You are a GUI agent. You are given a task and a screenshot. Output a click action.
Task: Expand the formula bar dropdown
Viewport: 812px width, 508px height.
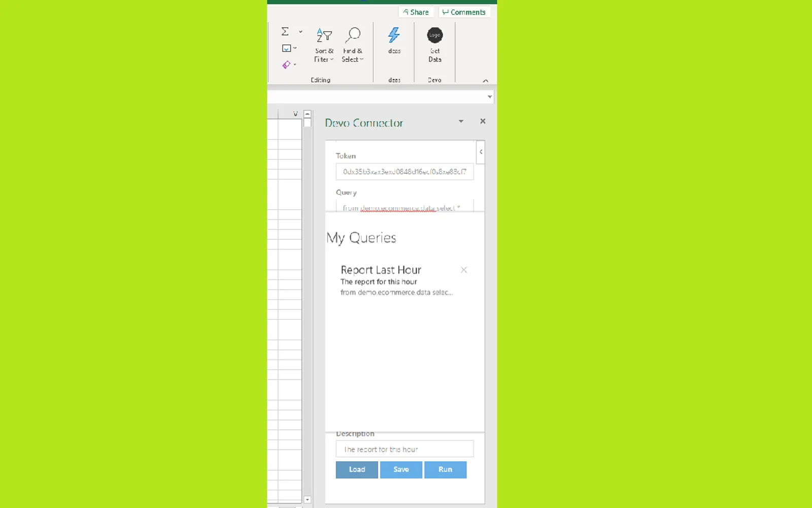[489, 97]
